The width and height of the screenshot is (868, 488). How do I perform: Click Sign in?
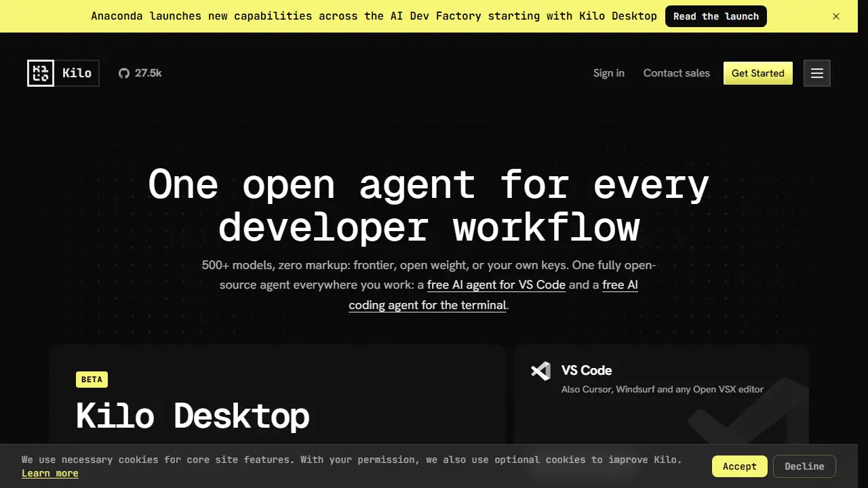pyautogui.click(x=609, y=73)
